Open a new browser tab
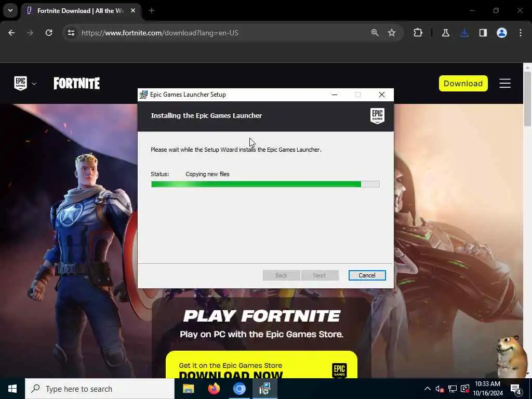This screenshot has height=399, width=532. pyautogui.click(x=152, y=11)
